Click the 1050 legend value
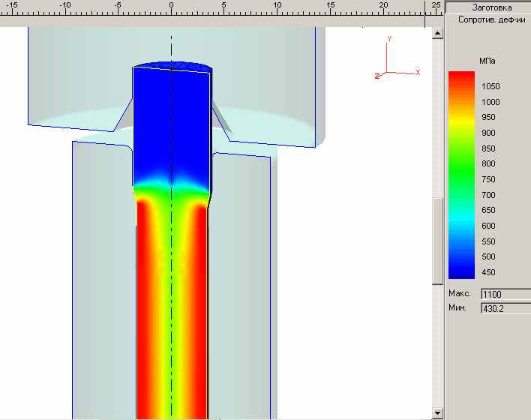This screenshot has height=420, width=531. click(490, 86)
